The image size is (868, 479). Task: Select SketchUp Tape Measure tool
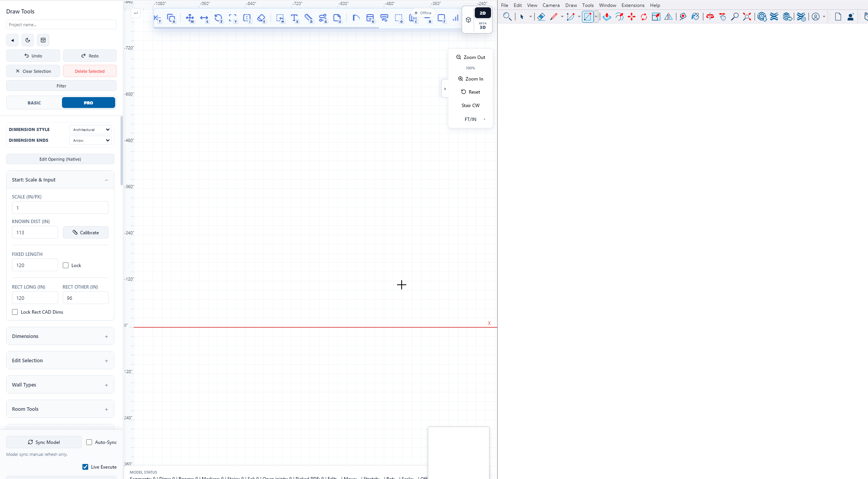(x=683, y=17)
